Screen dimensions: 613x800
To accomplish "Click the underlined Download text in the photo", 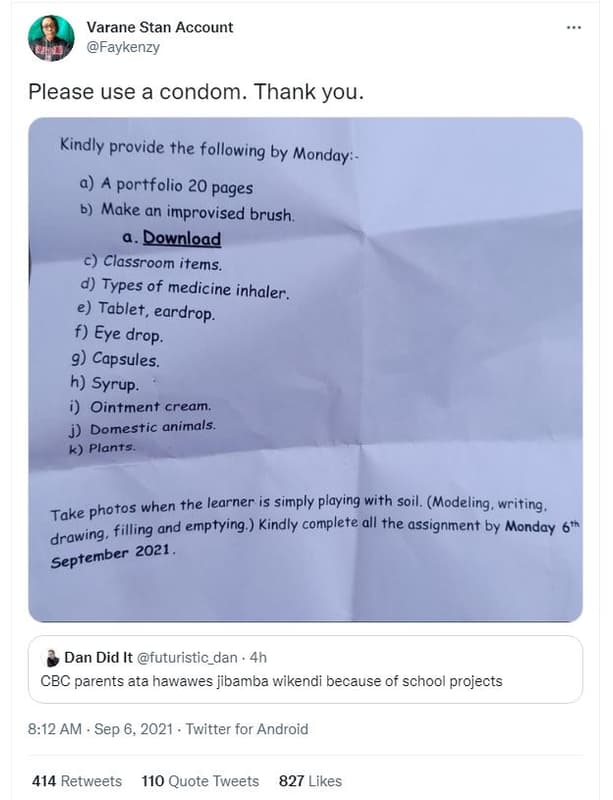I will [x=181, y=238].
